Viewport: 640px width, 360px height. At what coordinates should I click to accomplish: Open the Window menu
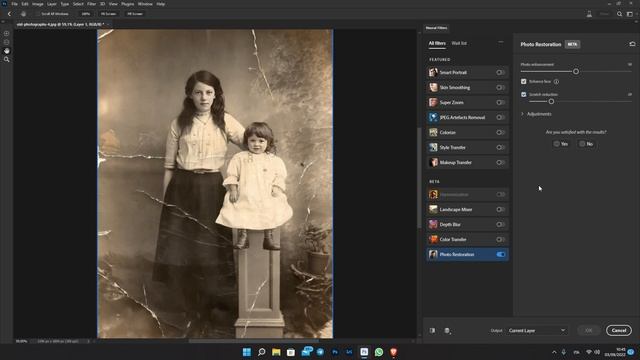point(145,4)
